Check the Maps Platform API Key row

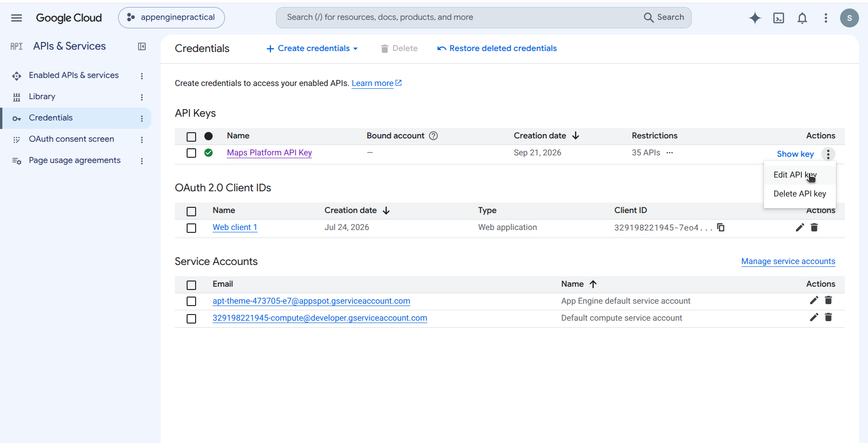tap(191, 153)
